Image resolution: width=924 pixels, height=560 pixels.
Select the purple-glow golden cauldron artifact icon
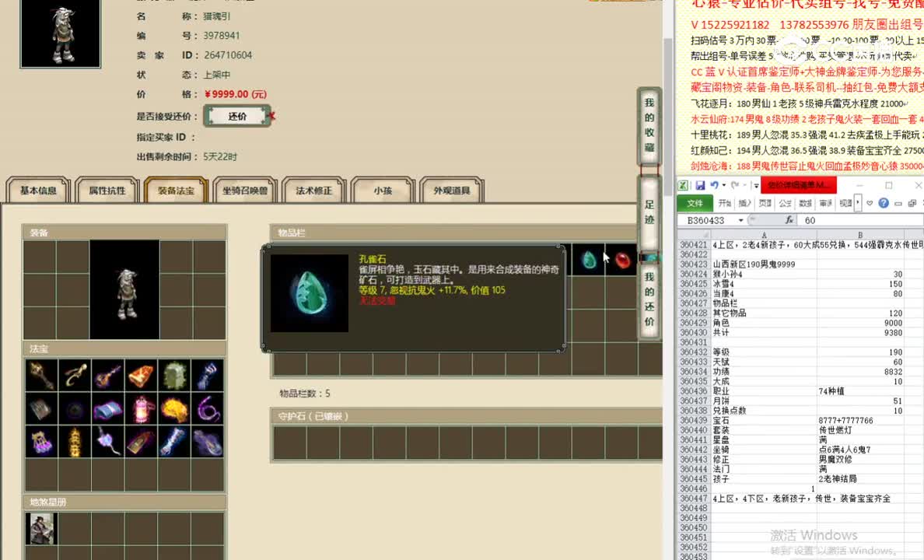click(x=42, y=442)
